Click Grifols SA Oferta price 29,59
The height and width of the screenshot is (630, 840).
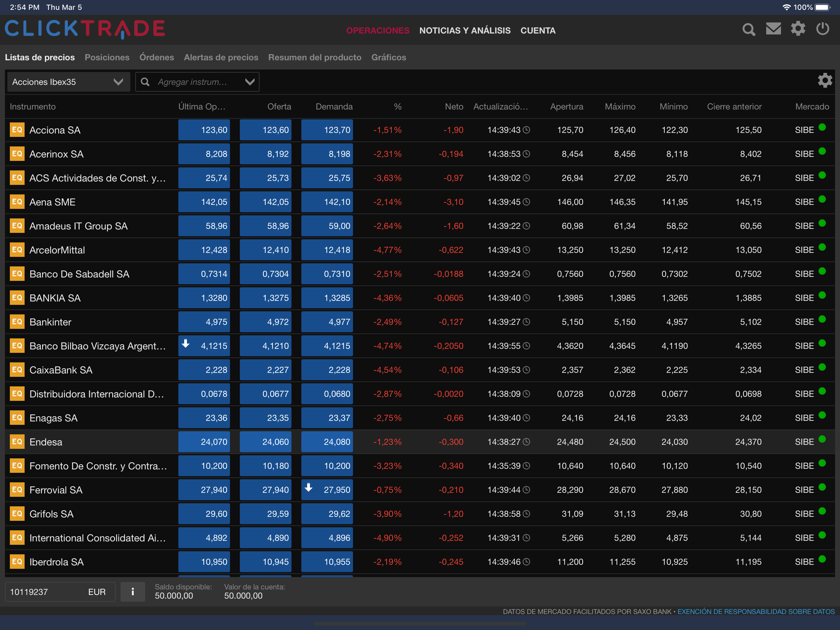[x=265, y=514]
